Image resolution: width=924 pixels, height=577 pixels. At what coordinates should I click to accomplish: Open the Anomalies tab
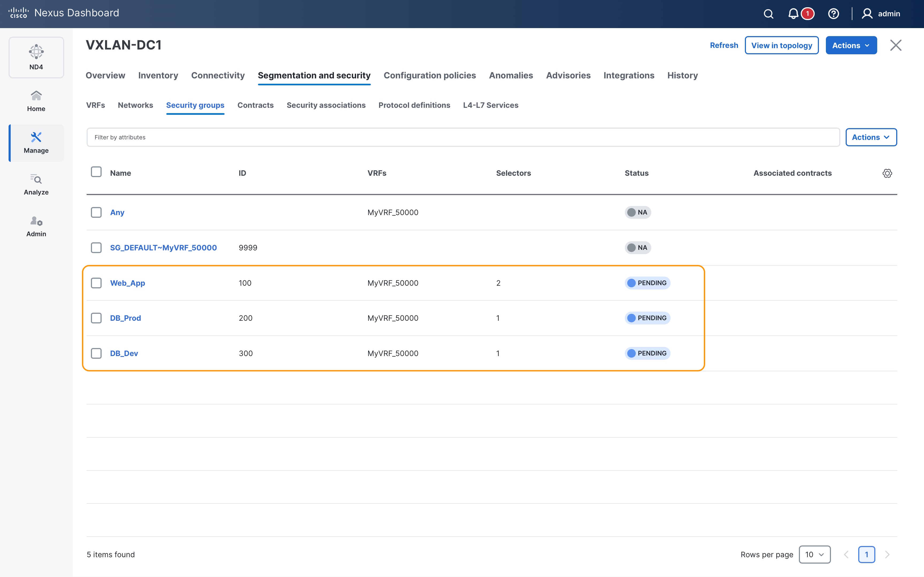pos(511,75)
